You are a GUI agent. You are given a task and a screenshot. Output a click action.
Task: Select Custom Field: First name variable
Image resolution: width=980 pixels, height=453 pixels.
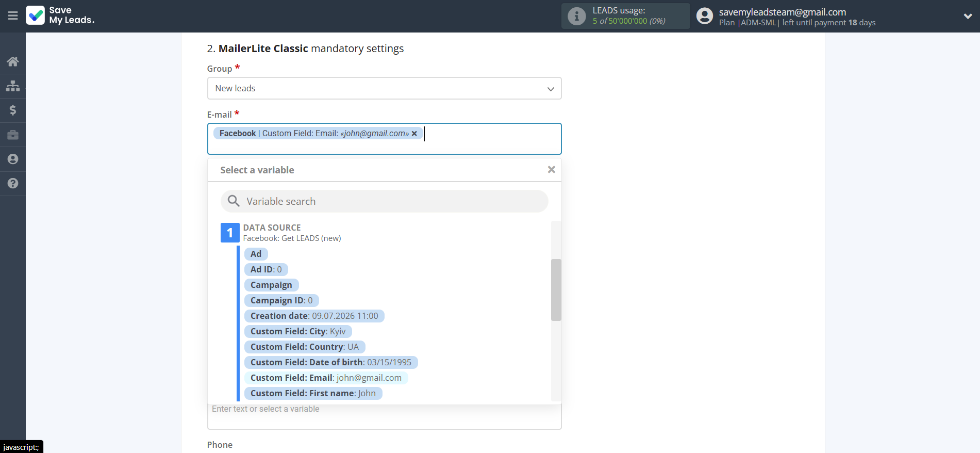coord(313,393)
